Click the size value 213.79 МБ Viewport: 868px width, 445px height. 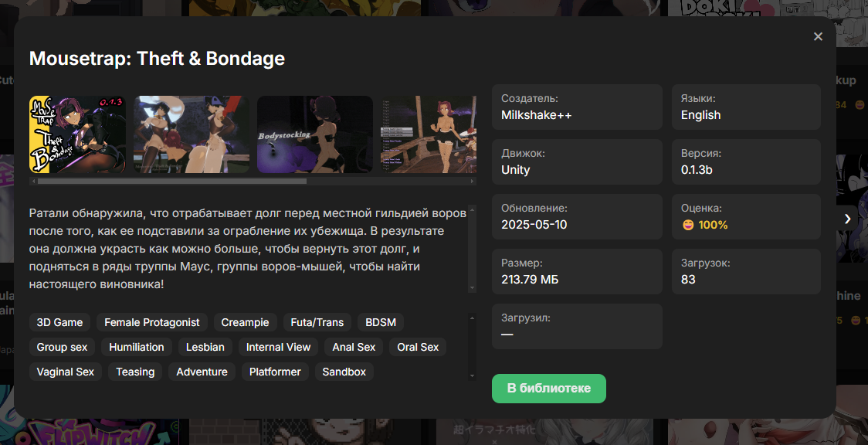530,280
